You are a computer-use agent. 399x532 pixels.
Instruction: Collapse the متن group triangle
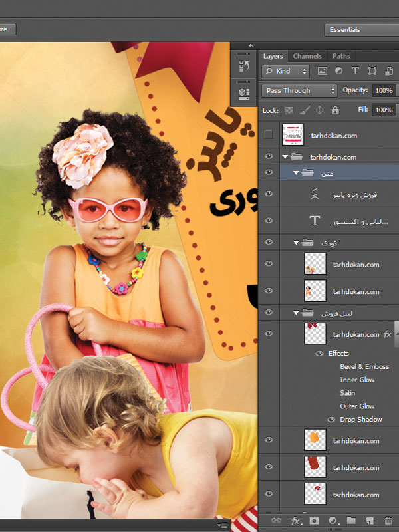coord(296,173)
